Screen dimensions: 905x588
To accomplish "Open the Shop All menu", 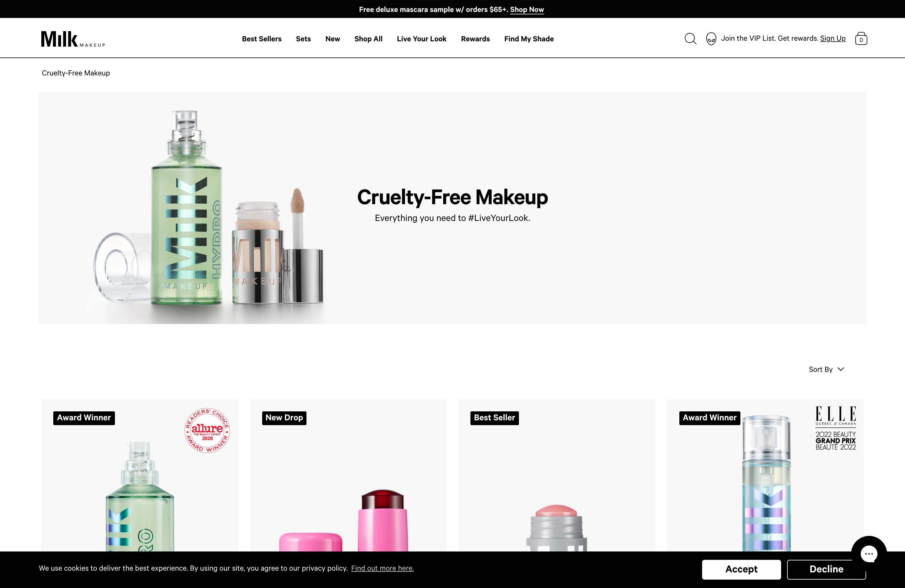I will click(368, 39).
